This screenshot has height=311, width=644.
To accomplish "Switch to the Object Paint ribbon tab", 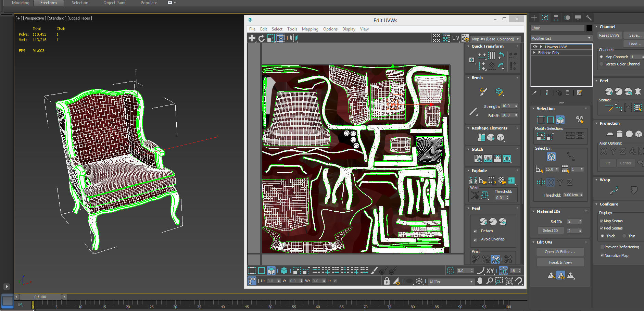I will coord(114,3).
